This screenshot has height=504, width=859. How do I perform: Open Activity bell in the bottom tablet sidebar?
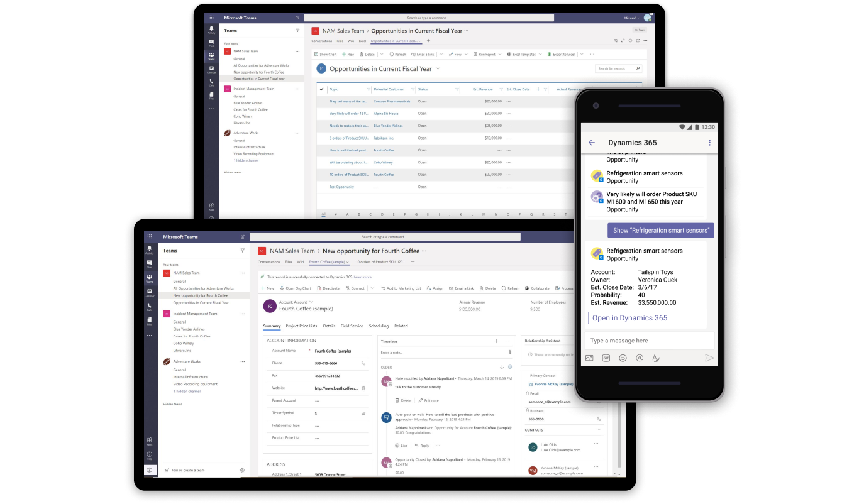point(149,249)
